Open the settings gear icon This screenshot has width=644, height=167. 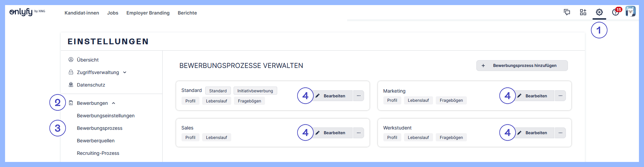point(599,13)
